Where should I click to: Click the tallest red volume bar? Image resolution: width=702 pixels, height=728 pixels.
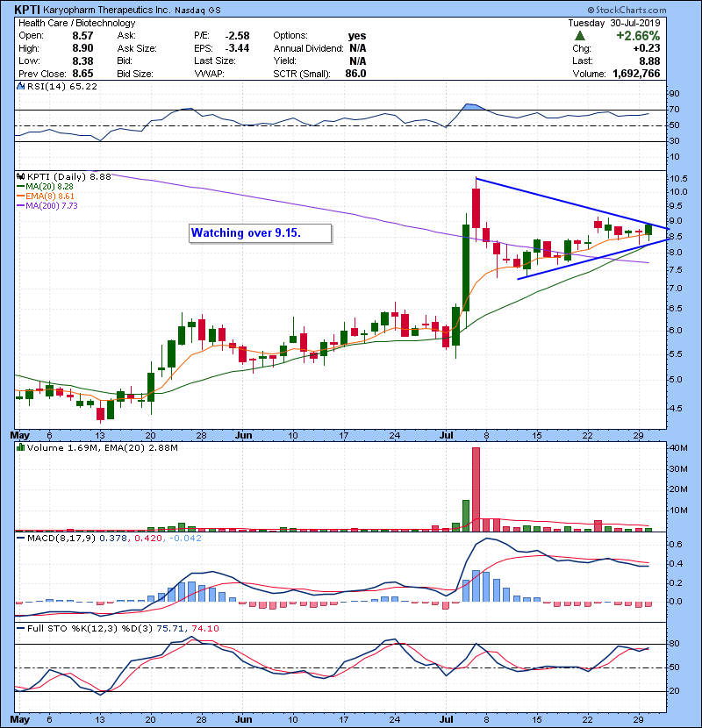coord(476,489)
